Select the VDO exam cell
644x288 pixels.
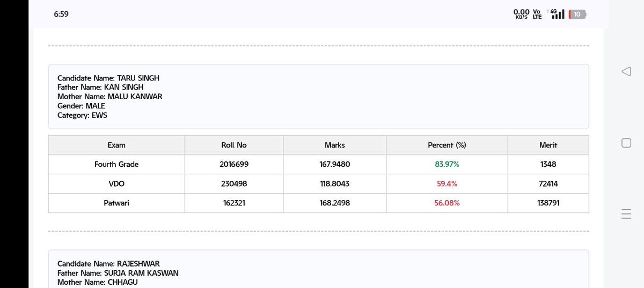click(116, 184)
